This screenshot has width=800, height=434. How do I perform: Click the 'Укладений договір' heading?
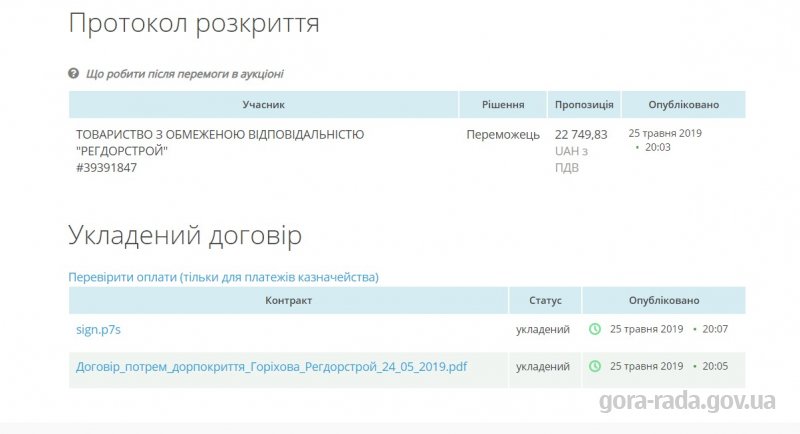tap(185, 236)
